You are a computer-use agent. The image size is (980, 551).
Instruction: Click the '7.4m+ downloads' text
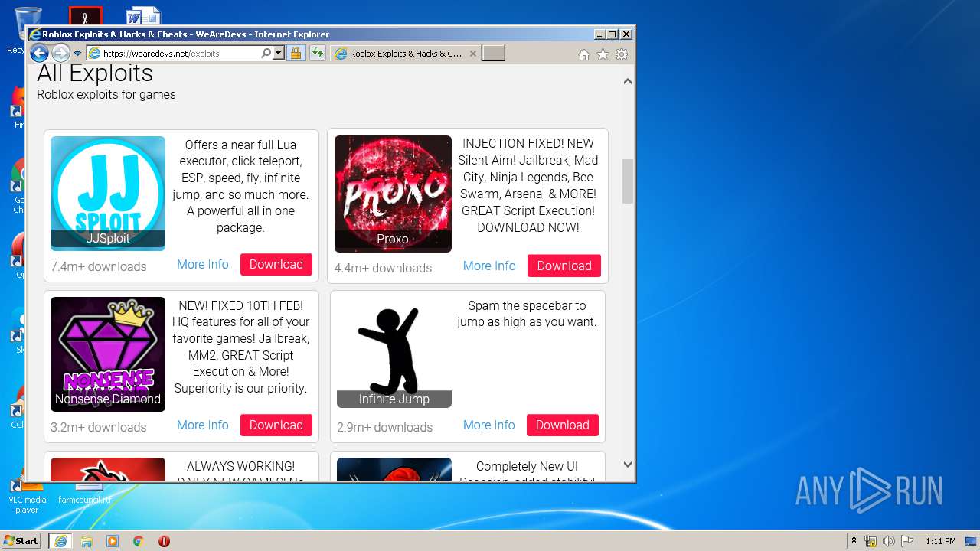(x=99, y=266)
